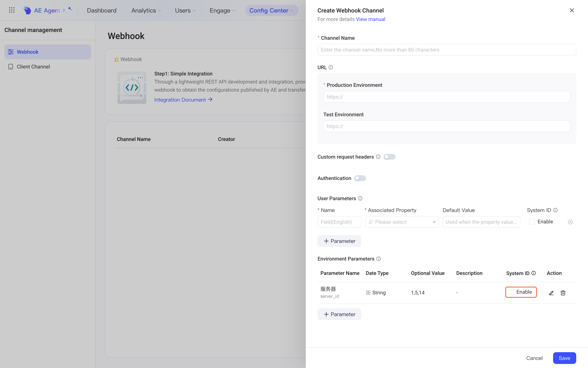This screenshot has height=368, width=588.
Task: Click the AE Agent logo icon
Action: point(27,10)
